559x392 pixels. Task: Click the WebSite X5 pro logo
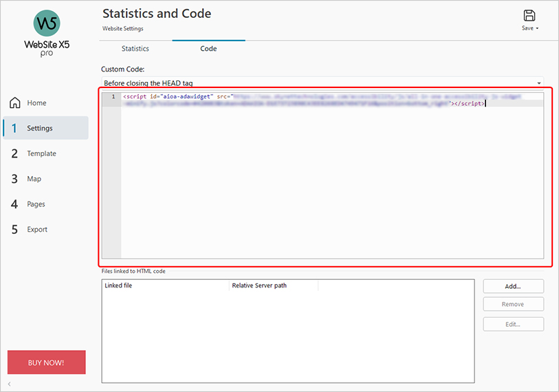click(x=47, y=34)
